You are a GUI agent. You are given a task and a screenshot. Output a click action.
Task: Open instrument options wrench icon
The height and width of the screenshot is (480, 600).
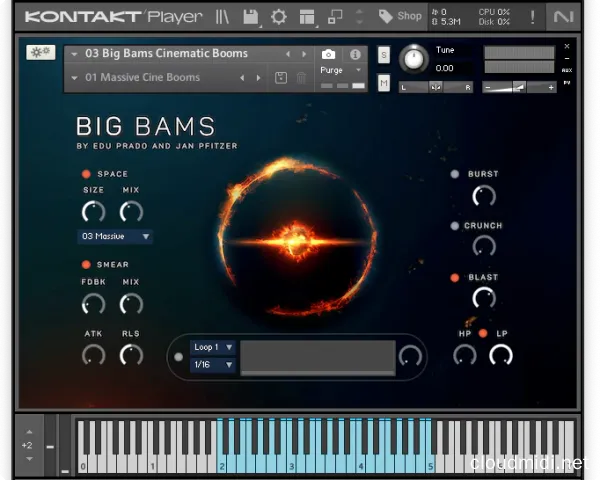click(41, 52)
